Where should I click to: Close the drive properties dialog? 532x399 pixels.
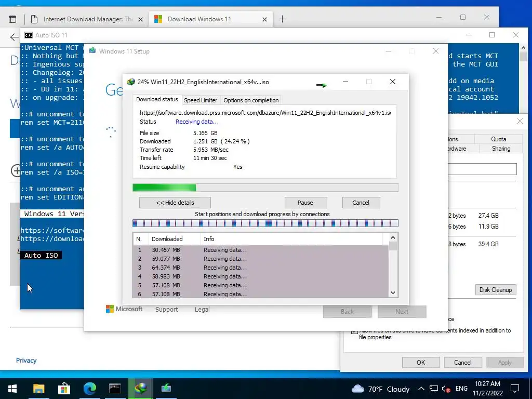[x=520, y=121]
